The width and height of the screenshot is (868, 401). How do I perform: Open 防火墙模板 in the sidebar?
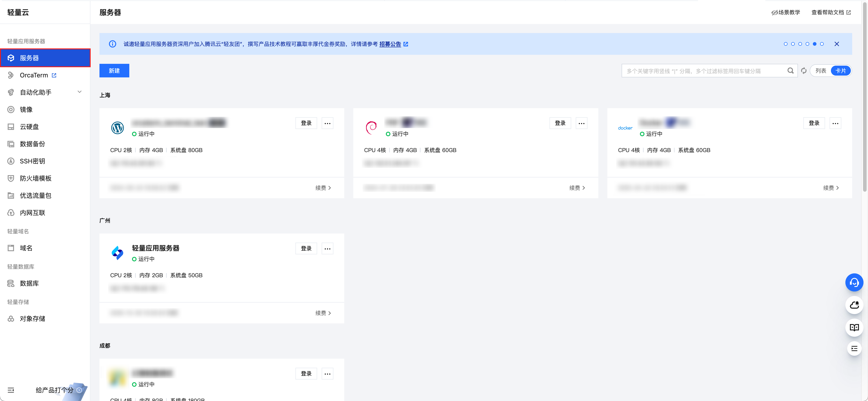click(x=35, y=178)
